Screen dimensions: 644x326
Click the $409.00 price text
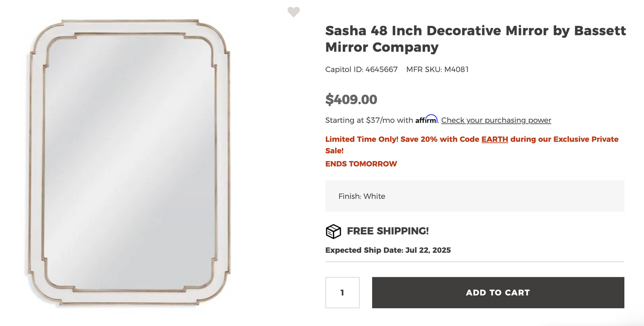[352, 99]
